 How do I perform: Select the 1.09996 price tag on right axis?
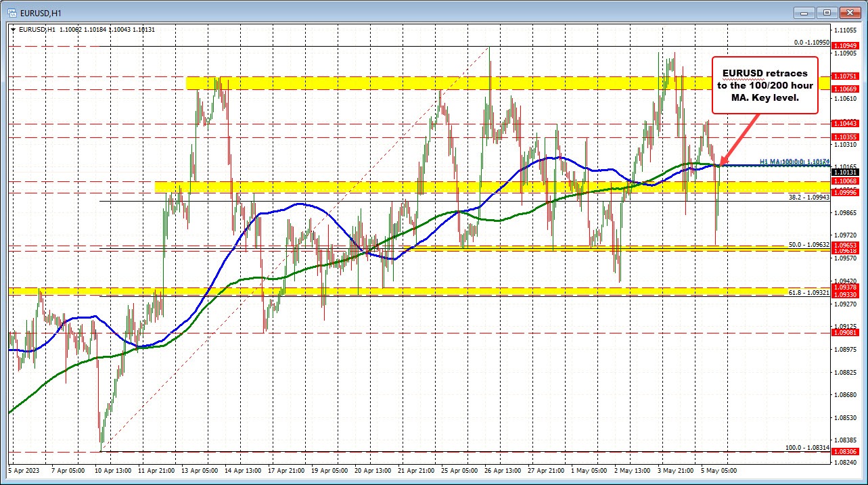click(x=844, y=193)
